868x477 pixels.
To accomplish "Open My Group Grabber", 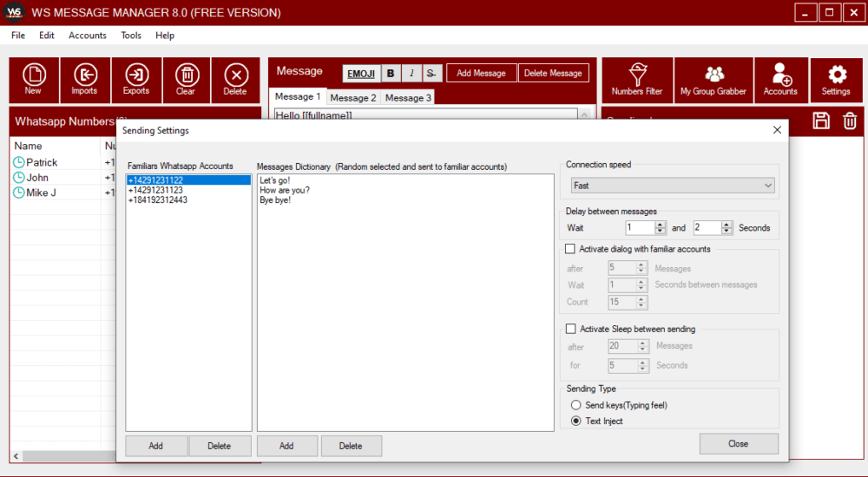I will pos(713,81).
